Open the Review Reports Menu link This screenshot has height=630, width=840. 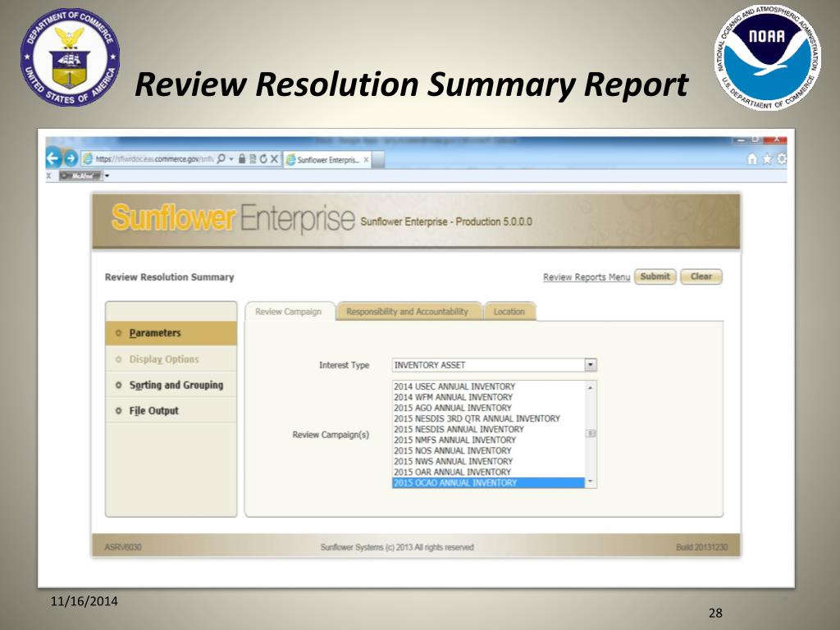(586, 277)
